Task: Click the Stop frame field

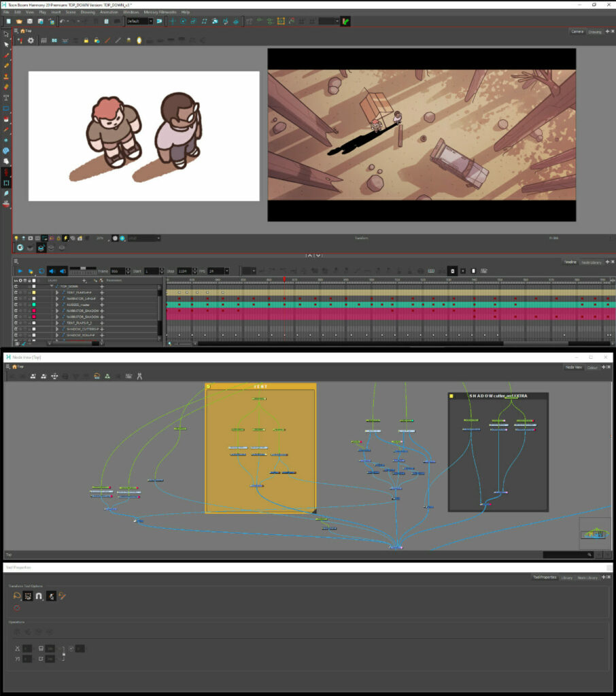Action: 184,271
